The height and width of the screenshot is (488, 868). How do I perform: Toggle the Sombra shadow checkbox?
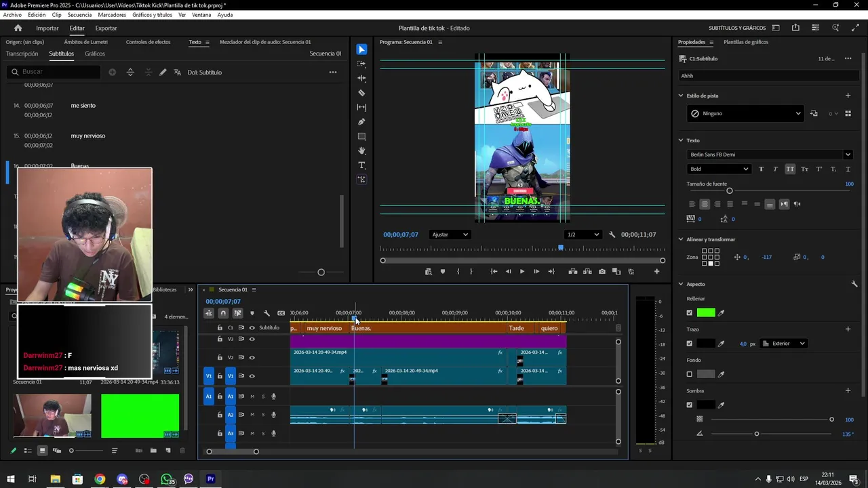(690, 405)
